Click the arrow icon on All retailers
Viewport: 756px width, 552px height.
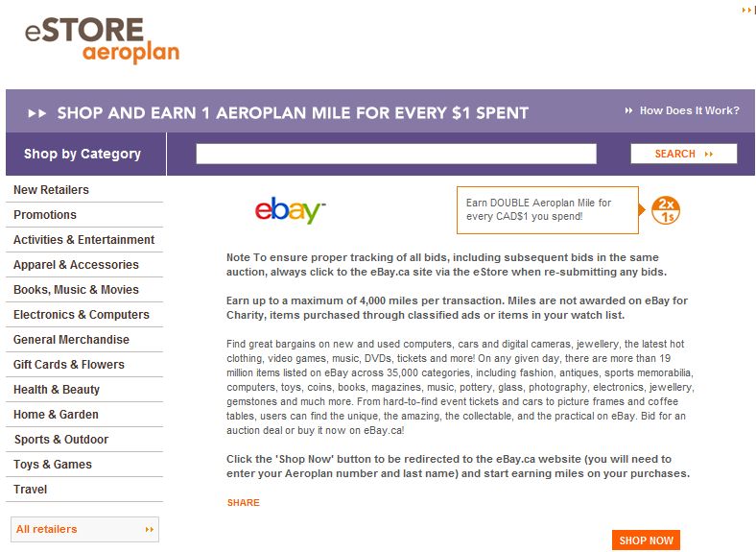click(x=150, y=530)
